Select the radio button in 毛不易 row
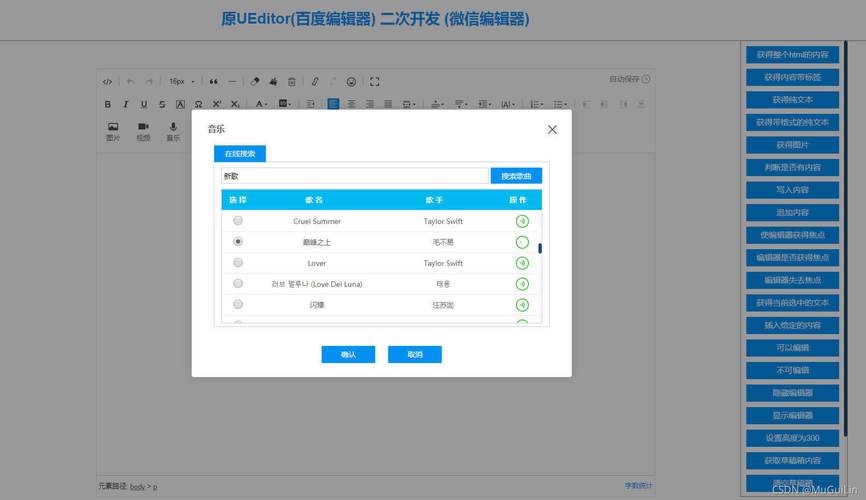 pos(238,241)
